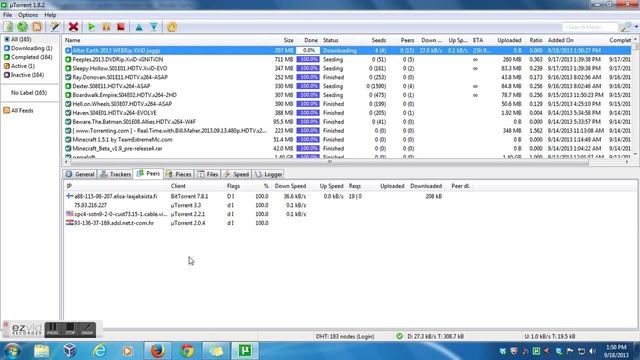Image resolution: width=640 pixels, height=360 pixels.
Task: Select Active (1) category in sidebar
Action: click(x=19, y=66)
